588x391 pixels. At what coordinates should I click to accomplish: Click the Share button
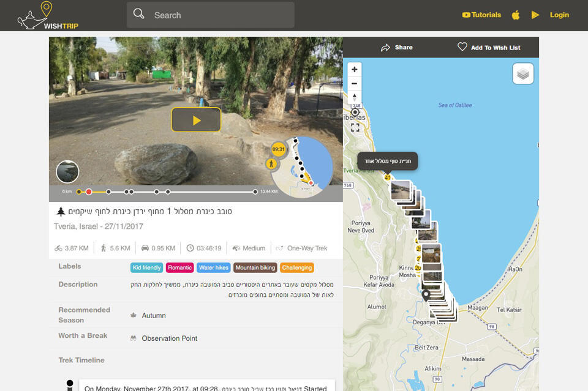point(396,48)
